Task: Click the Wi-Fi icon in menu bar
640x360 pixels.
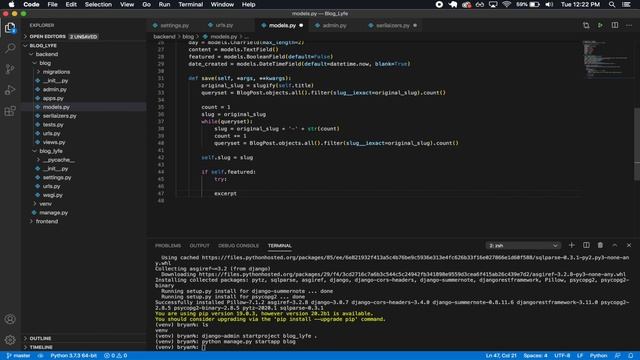Action: [507, 4]
